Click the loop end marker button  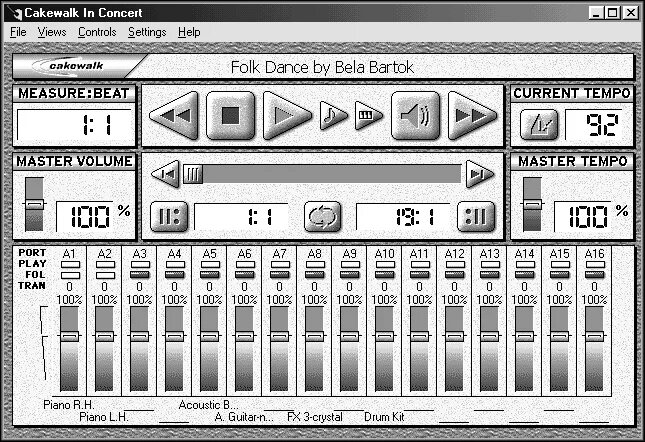476,216
